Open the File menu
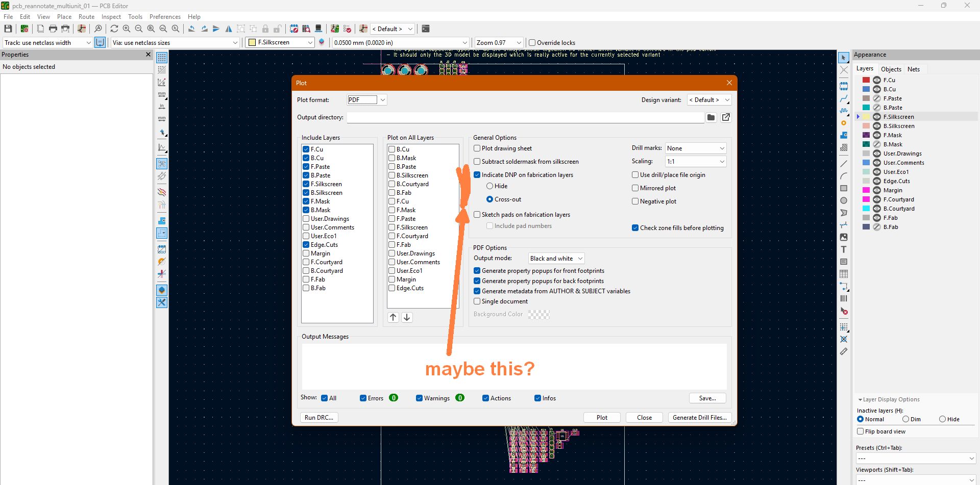This screenshot has height=485, width=980. (8, 17)
